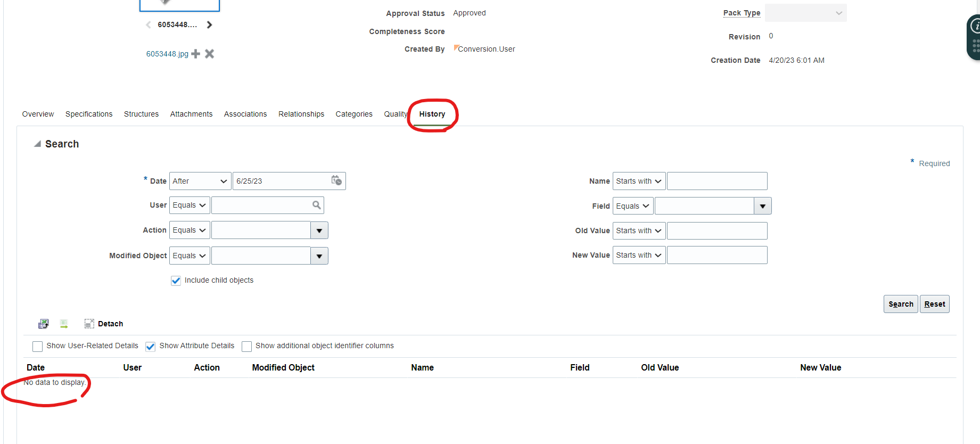Click the User search magnifier icon
Screen dimensions: 980x444
(317, 205)
